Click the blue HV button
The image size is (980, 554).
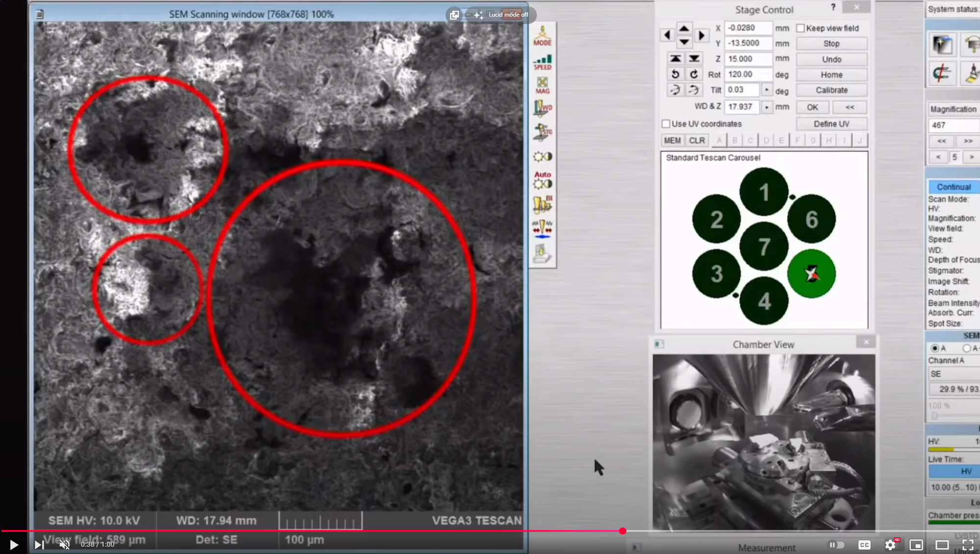click(954, 471)
